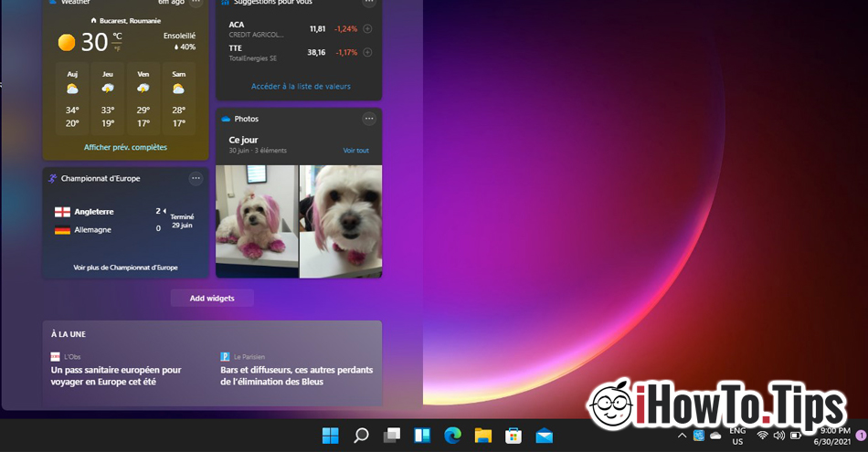Open taskbar Search
Screen dimensions: 868x452
(x=361, y=436)
